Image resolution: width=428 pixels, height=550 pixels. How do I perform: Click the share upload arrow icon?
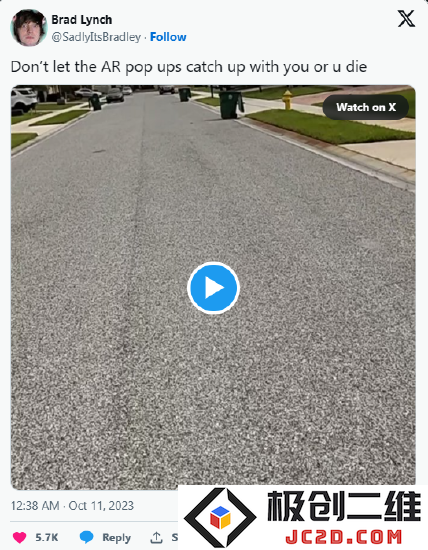(156, 537)
